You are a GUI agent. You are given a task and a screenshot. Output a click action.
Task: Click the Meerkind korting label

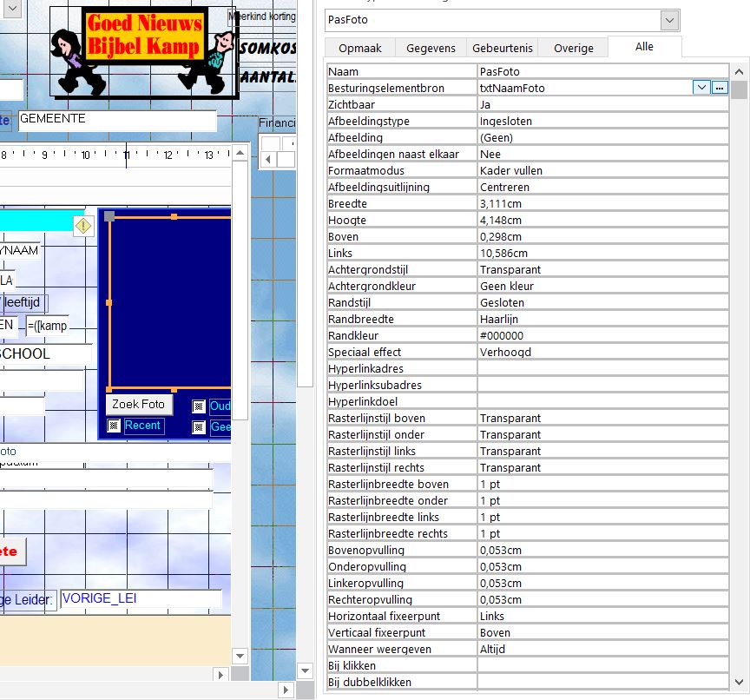point(261,17)
